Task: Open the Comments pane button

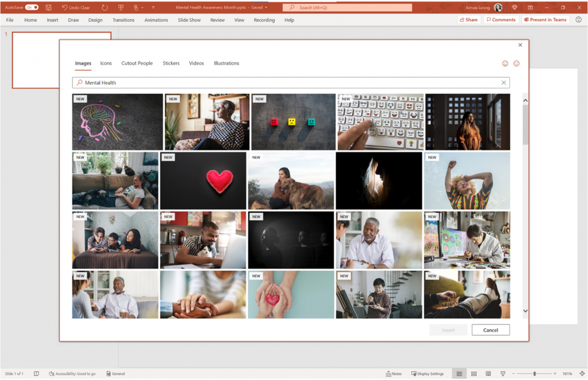Action: pos(501,19)
